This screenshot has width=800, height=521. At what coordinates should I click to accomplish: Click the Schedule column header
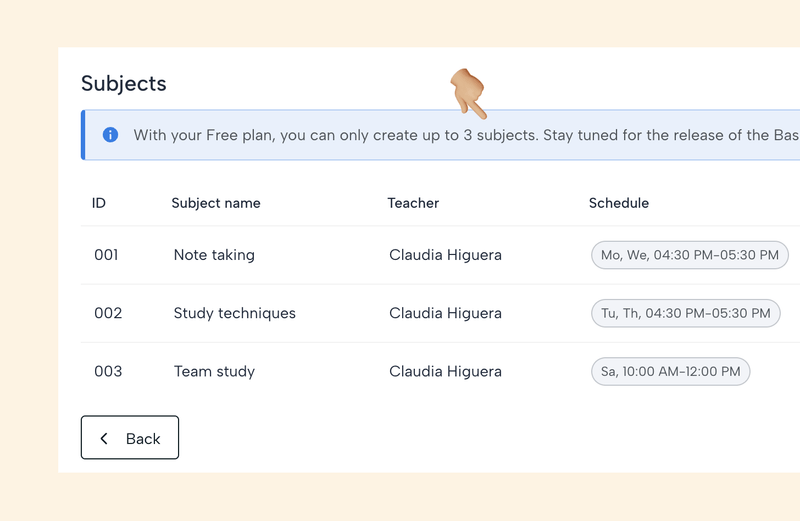coord(618,203)
